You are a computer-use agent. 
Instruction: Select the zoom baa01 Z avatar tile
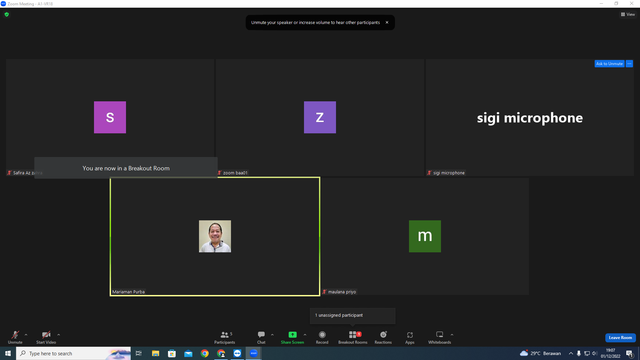click(320, 117)
